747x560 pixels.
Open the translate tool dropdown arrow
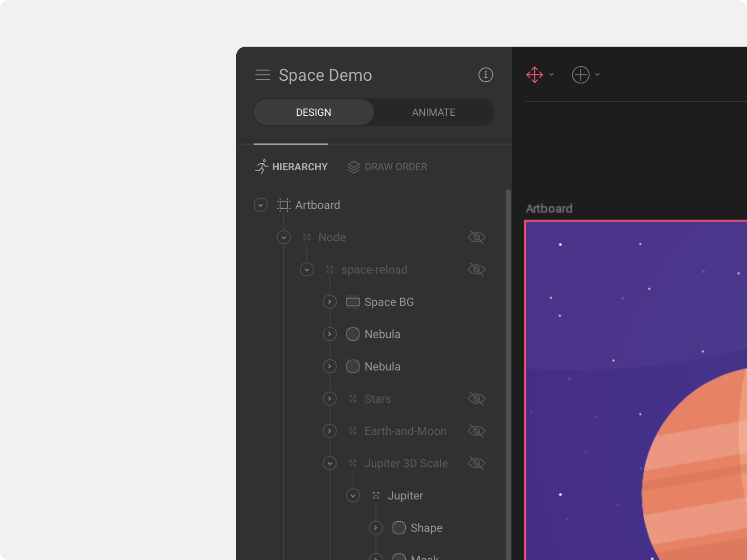click(551, 75)
